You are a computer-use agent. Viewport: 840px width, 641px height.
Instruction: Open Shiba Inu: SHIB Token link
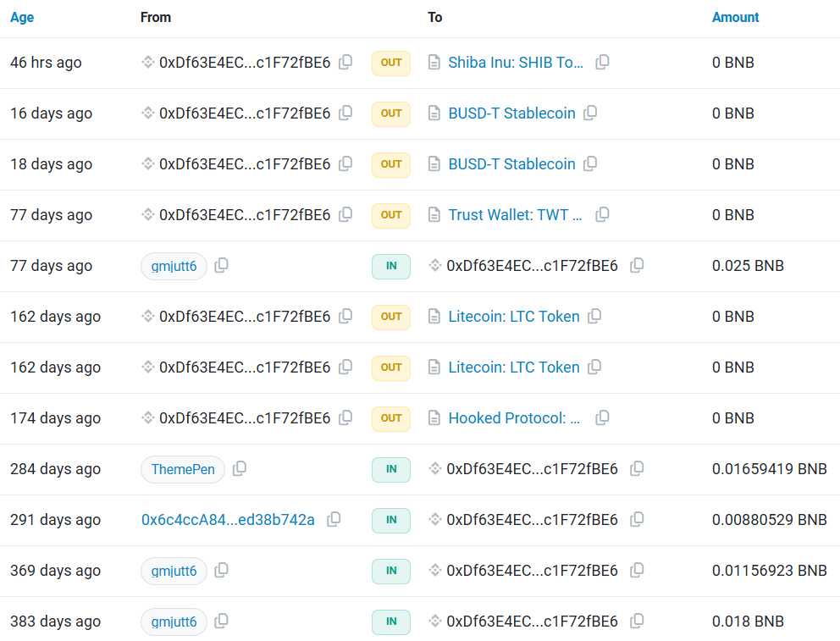pos(516,63)
